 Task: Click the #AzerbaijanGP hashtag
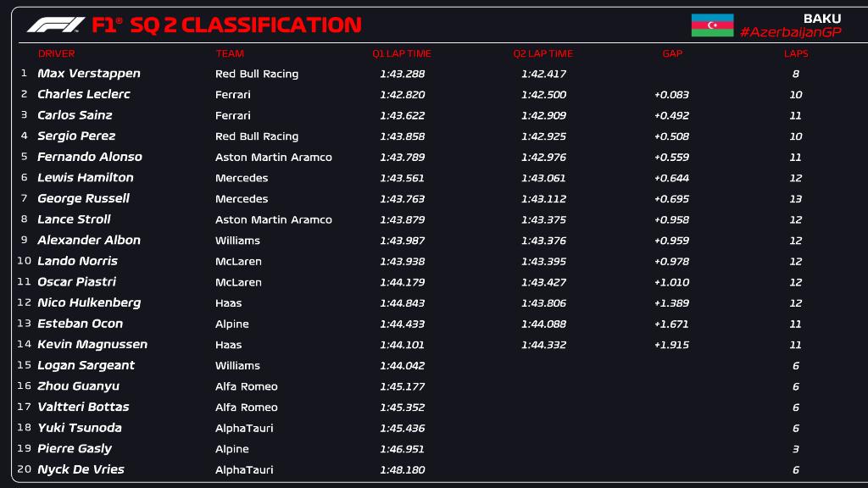click(x=790, y=32)
